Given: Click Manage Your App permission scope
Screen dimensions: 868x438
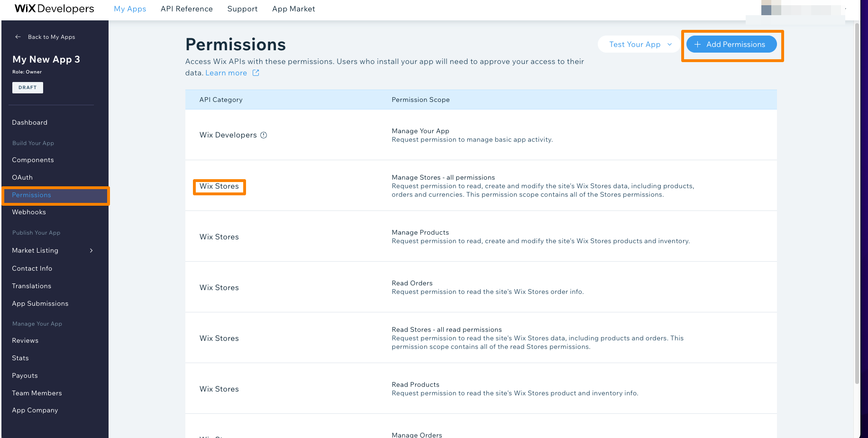Looking at the screenshot, I should coord(420,131).
